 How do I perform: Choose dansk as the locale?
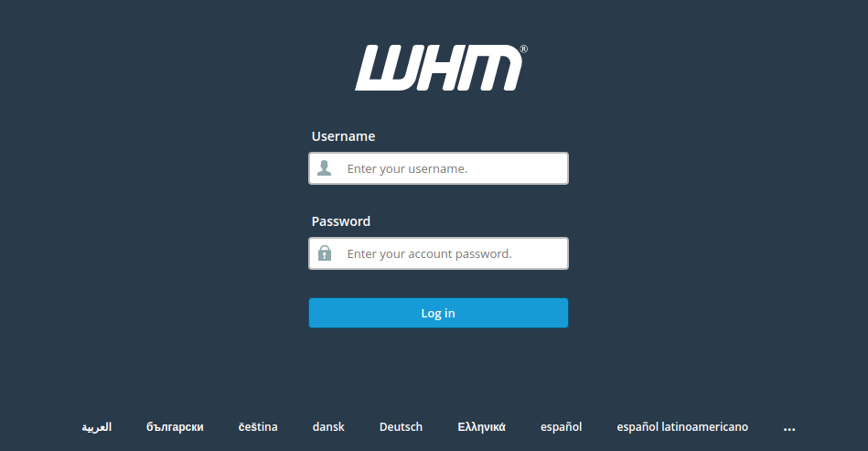pos(328,426)
